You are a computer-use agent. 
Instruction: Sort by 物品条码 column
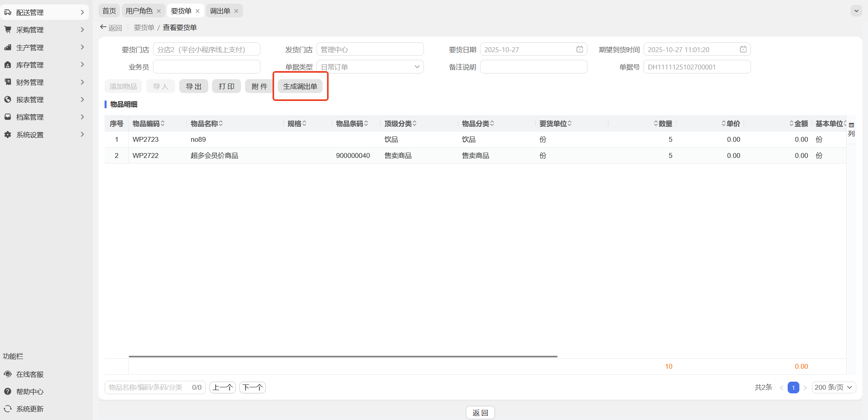366,124
